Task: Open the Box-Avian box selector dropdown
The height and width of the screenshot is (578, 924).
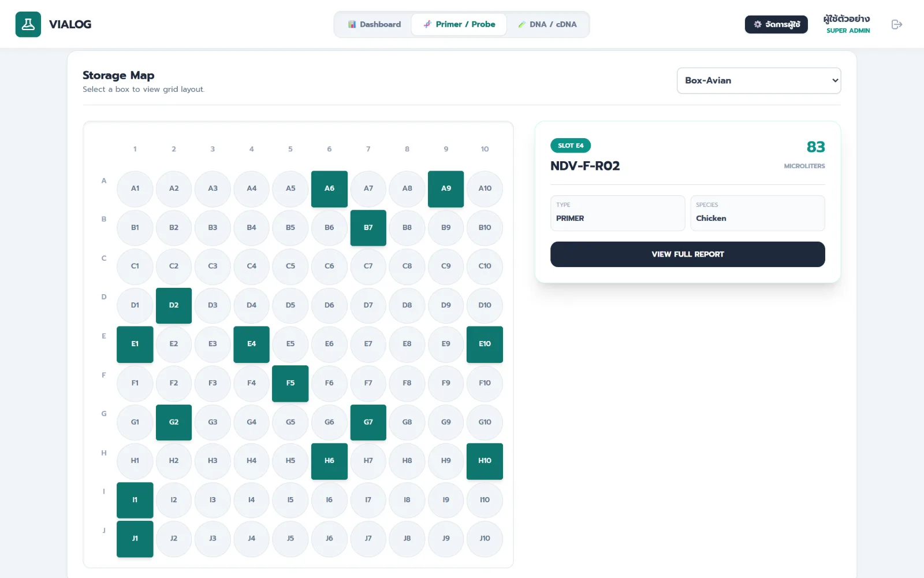Action: point(759,80)
